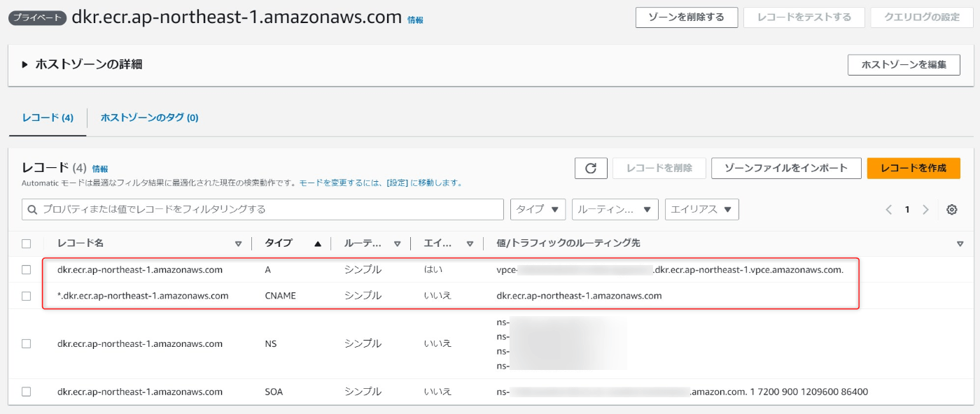Click the プライベート badge

click(38, 18)
